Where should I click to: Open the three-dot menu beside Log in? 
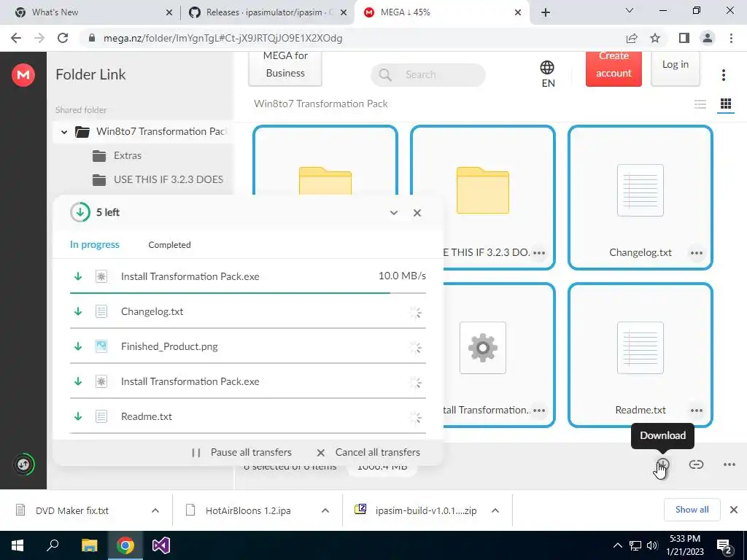point(723,75)
